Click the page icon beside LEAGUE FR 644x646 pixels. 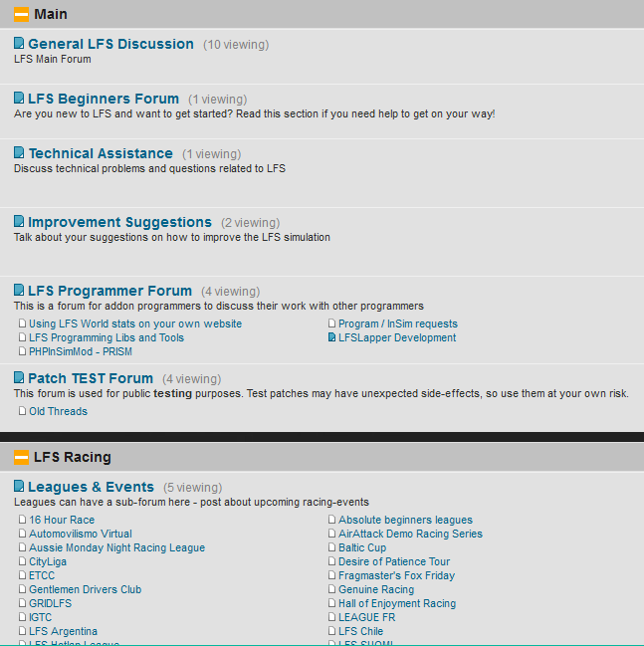click(x=331, y=617)
